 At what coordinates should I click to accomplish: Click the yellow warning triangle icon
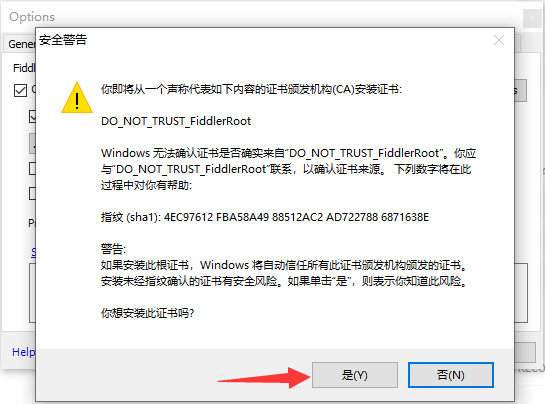pyautogui.click(x=77, y=98)
